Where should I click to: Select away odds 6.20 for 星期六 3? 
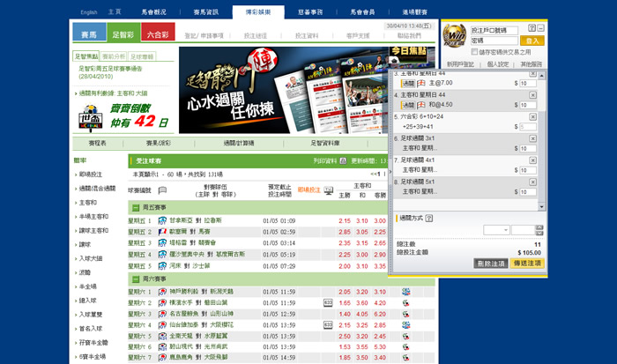(x=380, y=314)
